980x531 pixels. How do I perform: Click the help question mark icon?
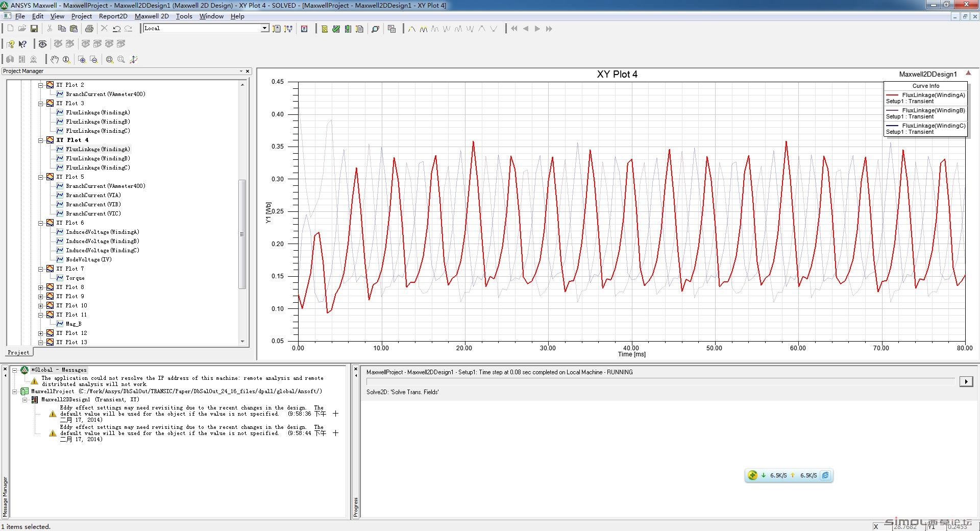[11, 44]
